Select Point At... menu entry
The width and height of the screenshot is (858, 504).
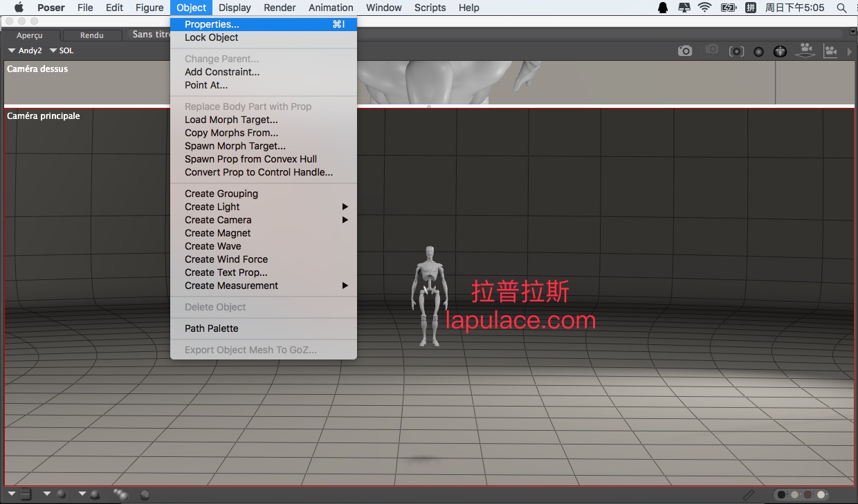tap(264, 85)
